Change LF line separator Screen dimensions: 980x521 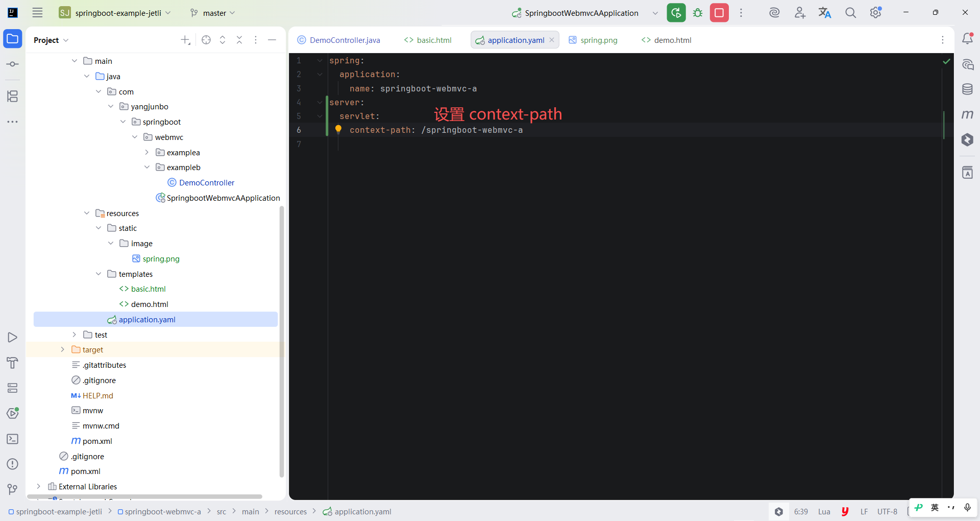coord(864,511)
